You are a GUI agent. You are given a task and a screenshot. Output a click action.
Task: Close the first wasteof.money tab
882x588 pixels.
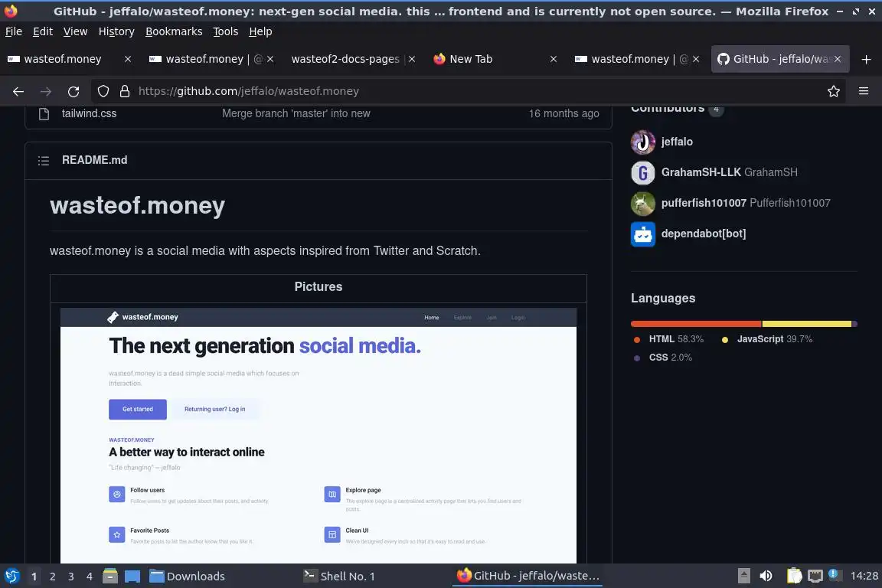[128, 59]
